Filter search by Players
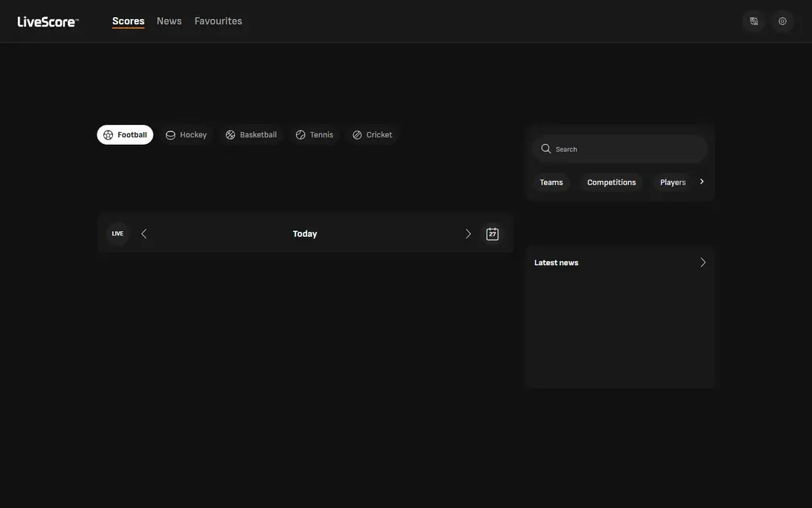Viewport: 812px width, 508px height. (x=672, y=182)
